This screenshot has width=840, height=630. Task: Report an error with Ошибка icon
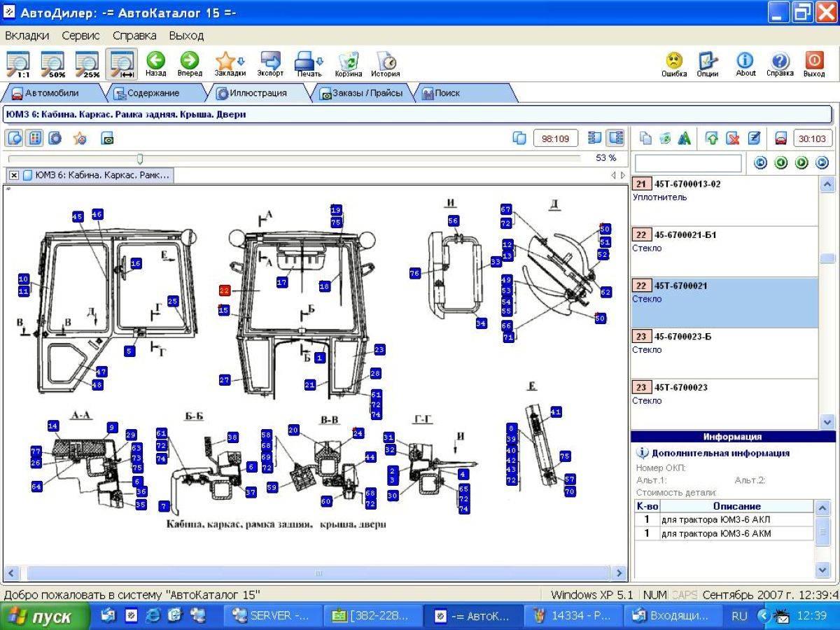click(674, 64)
